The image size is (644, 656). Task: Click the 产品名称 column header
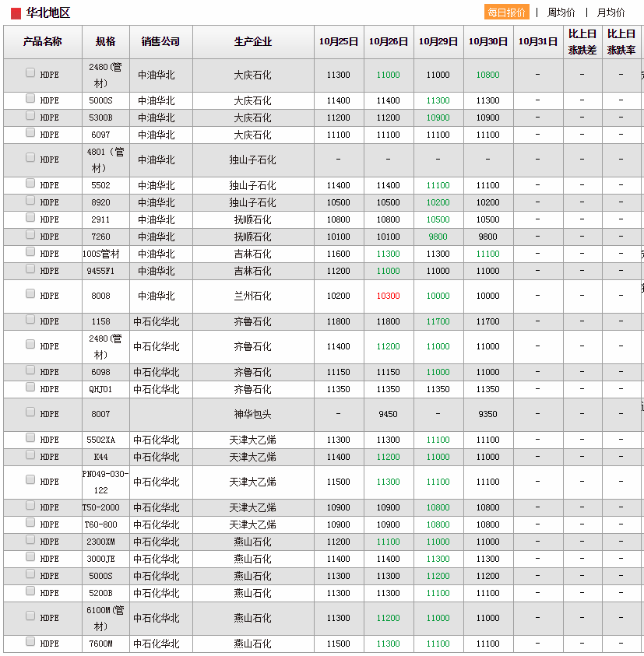coord(43,41)
